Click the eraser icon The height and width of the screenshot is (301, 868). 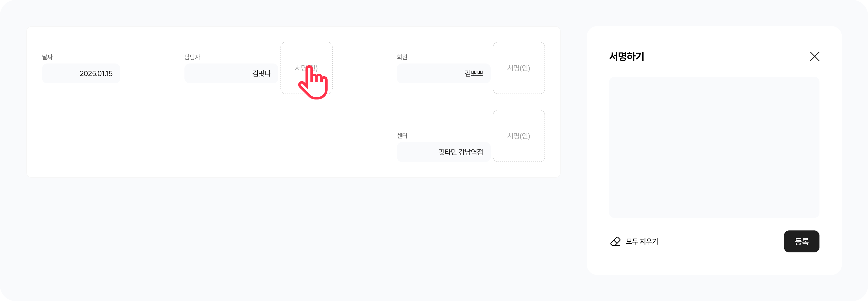point(615,242)
